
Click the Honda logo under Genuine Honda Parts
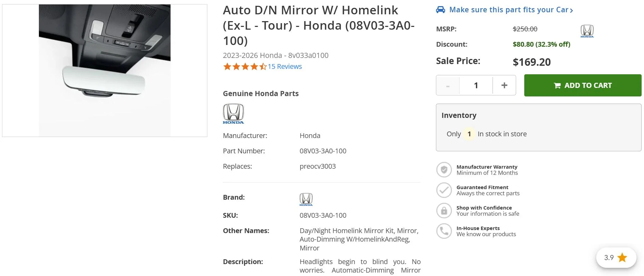point(233,113)
